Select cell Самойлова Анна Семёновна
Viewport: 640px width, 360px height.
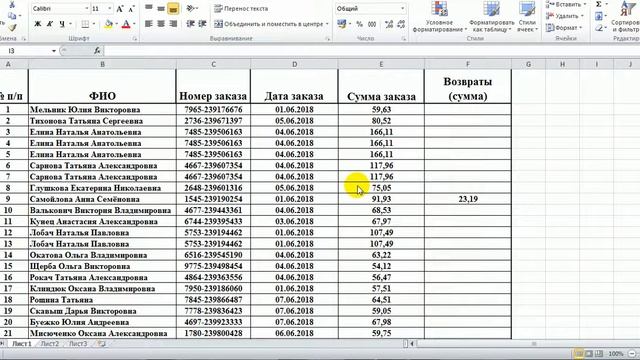102,199
